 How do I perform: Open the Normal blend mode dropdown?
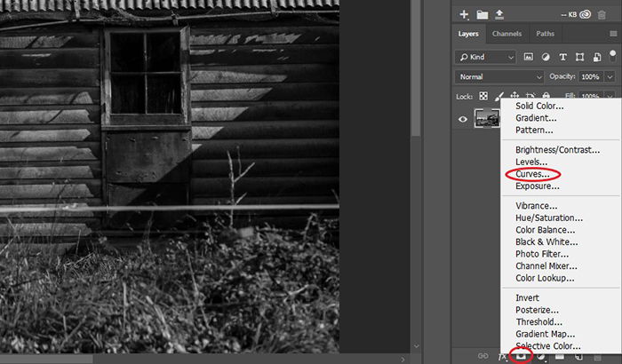[499, 77]
